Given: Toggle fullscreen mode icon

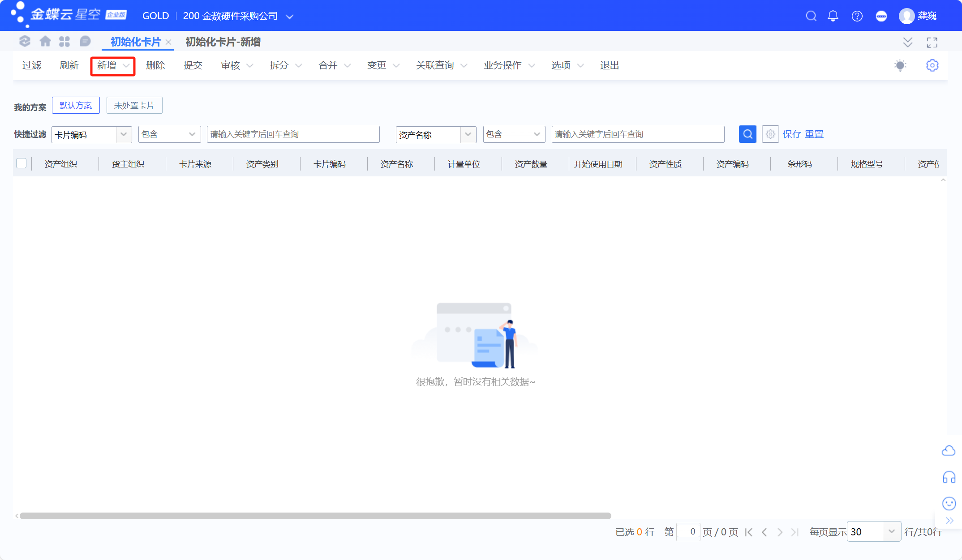Looking at the screenshot, I should (932, 42).
